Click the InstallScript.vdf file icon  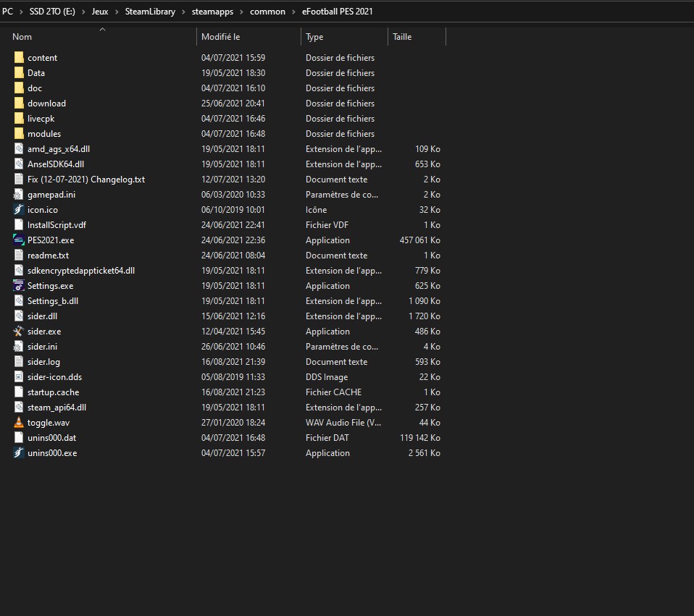pyautogui.click(x=19, y=224)
